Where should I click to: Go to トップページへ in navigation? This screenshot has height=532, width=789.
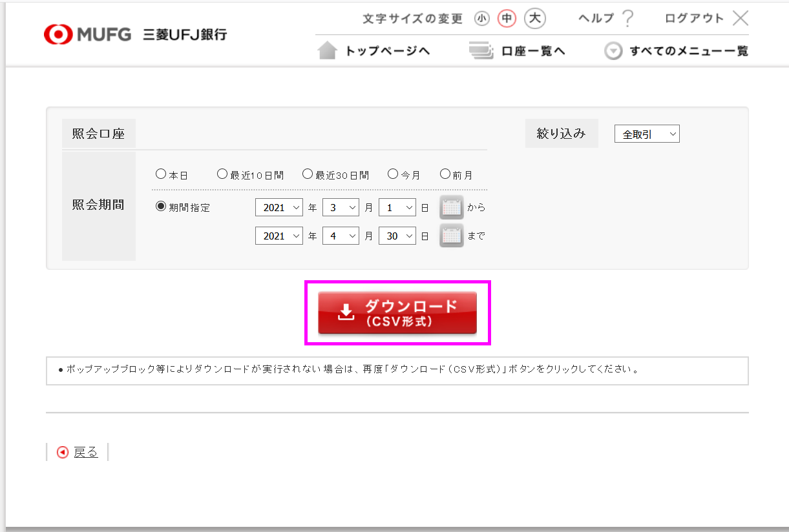(374, 51)
